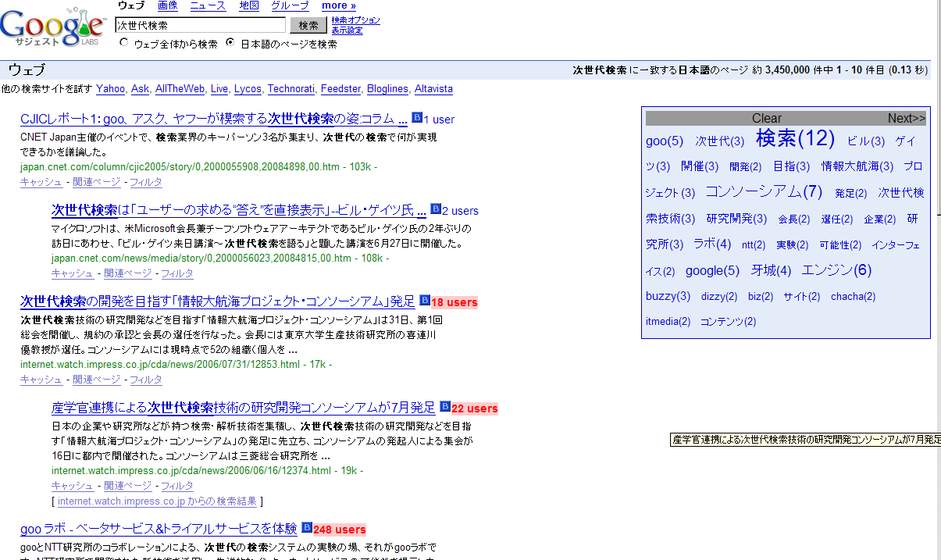Screen dimensions: 941x560
Task: Select the biz(2) tag
Action: 761,297
